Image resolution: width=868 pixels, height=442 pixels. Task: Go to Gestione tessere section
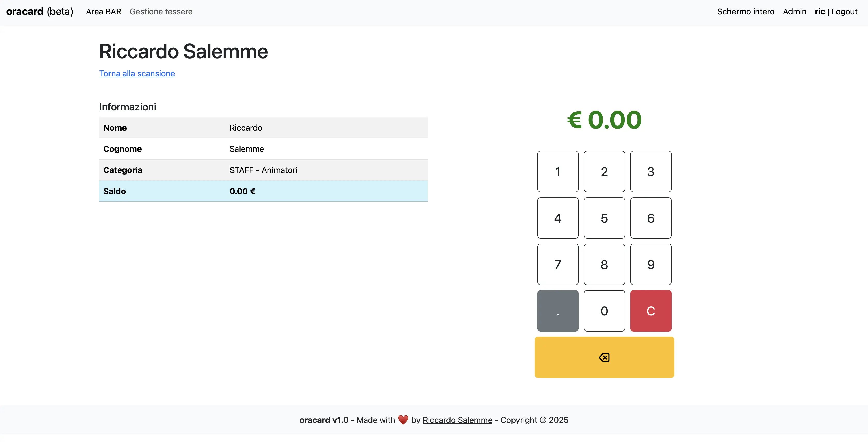(161, 12)
